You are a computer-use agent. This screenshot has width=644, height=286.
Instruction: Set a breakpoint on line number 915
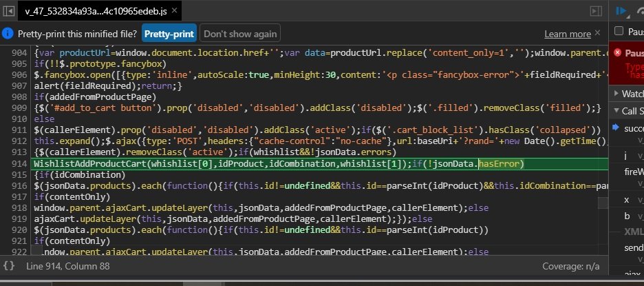pyautogui.click(x=19, y=174)
